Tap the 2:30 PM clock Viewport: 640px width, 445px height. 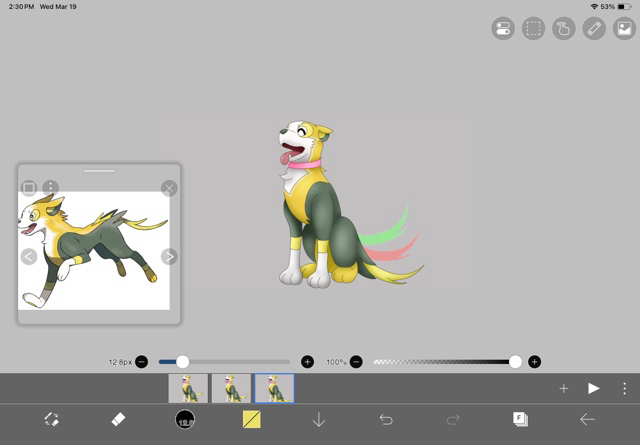point(21,7)
